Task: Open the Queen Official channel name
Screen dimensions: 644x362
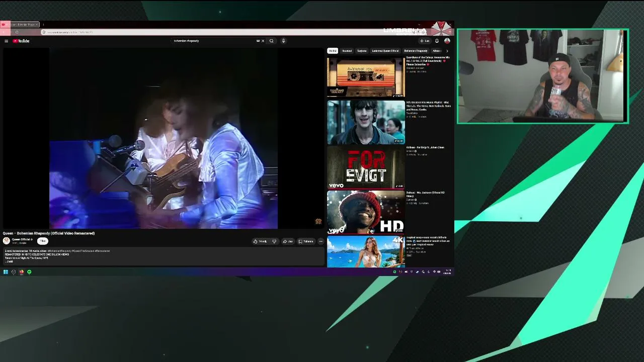Action: point(21,239)
